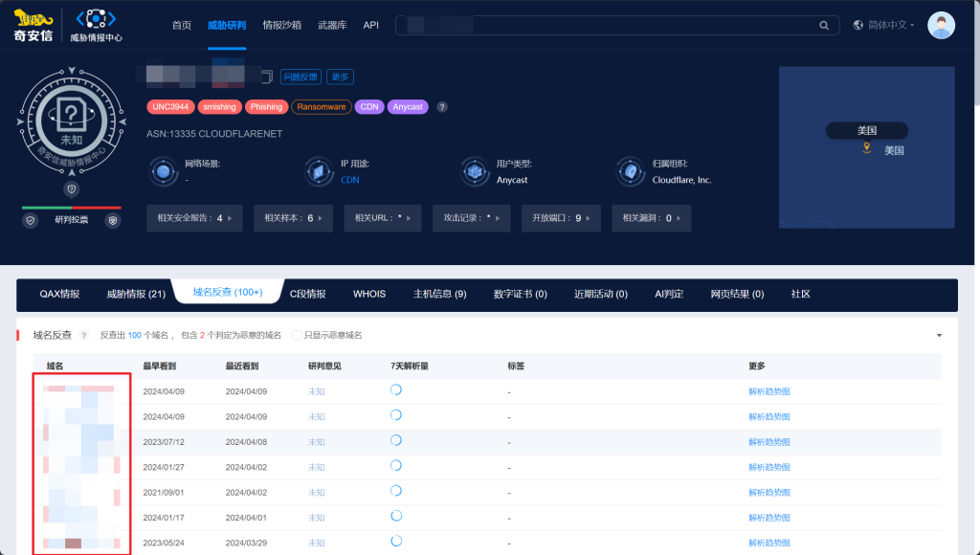Open the user avatar profile

coord(941,26)
